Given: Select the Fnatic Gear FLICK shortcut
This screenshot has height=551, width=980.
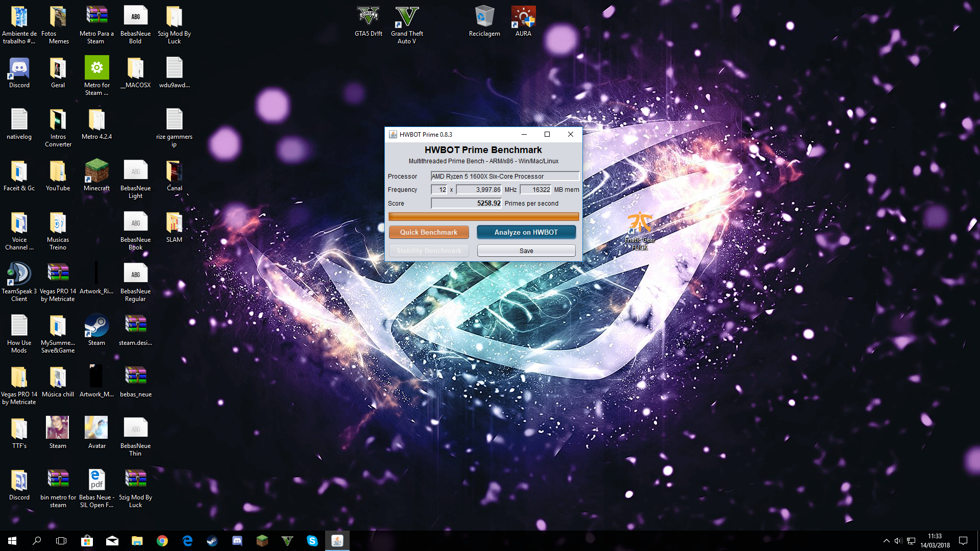Looking at the screenshot, I should (x=640, y=231).
